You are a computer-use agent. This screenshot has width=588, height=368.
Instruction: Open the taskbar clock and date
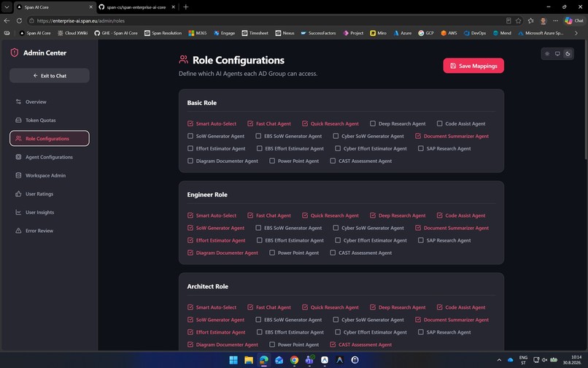pos(573,360)
